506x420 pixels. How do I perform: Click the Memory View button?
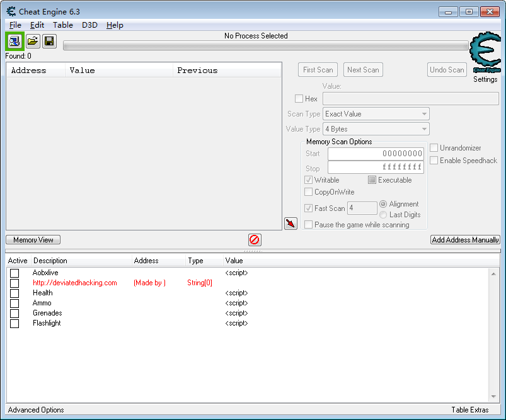[33, 240]
